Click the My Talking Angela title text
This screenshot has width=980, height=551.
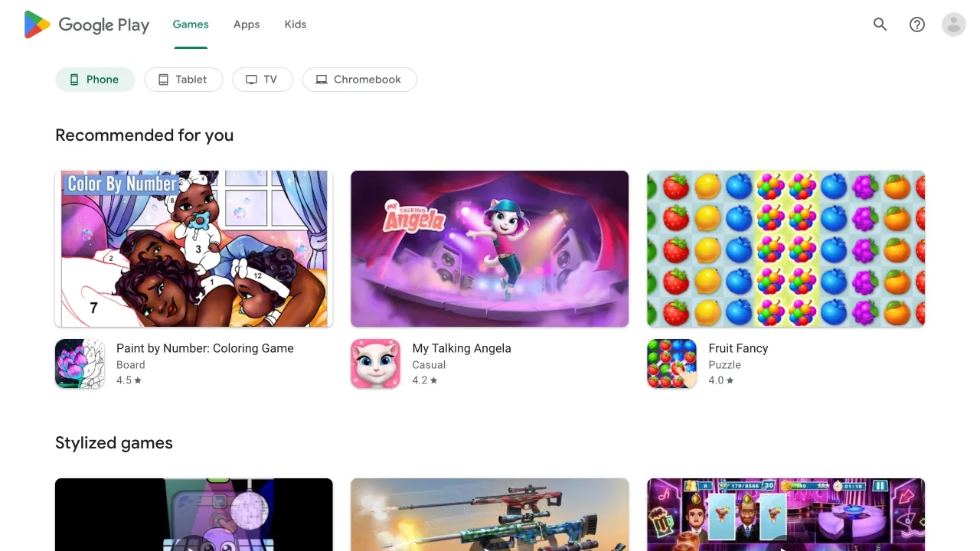click(x=462, y=348)
